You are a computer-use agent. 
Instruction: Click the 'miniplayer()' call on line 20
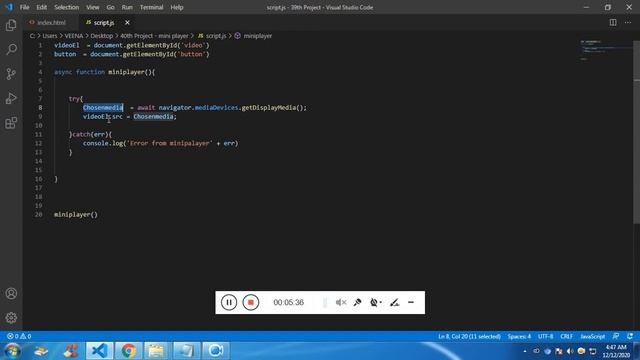point(76,215)
